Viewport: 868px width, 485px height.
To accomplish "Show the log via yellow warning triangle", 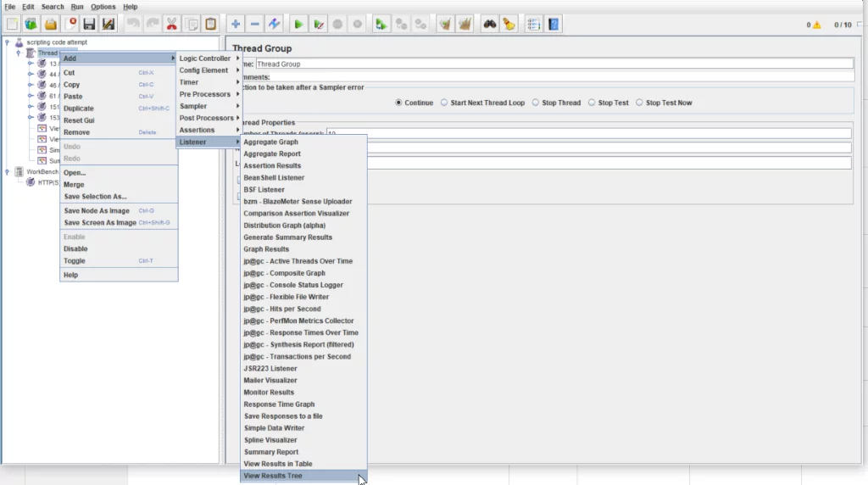I will click(817, 25).
